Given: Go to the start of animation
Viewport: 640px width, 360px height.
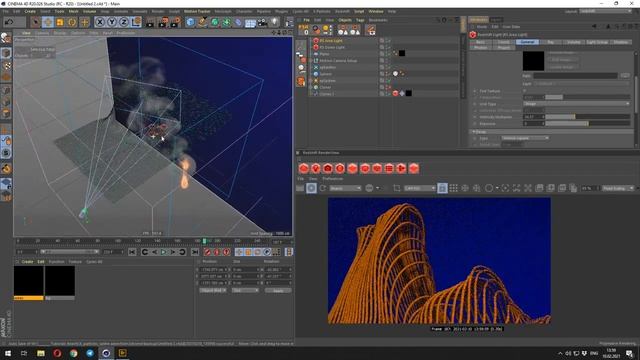Looking at the screenshot, I should [x=132, y=252].
